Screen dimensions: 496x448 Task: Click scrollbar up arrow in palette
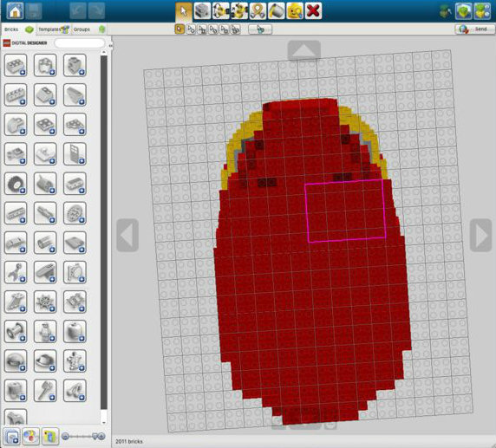pyautogui.click(x=104, y=52)
